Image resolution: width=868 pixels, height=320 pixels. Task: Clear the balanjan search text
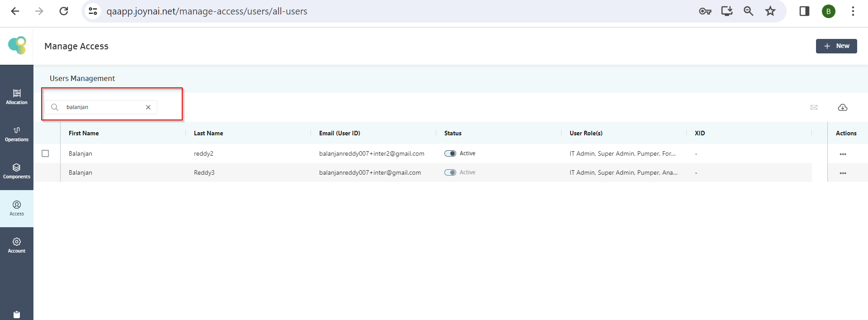pos(148,107)
